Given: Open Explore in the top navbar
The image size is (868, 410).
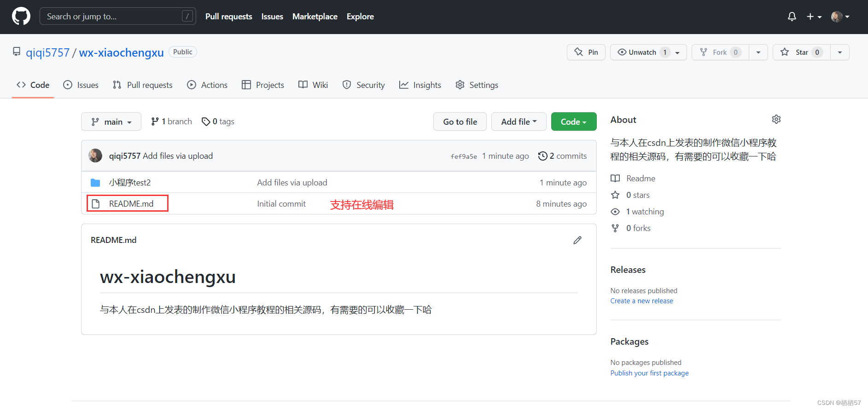Looking at the screenshot, I should (x=360, y=17).
